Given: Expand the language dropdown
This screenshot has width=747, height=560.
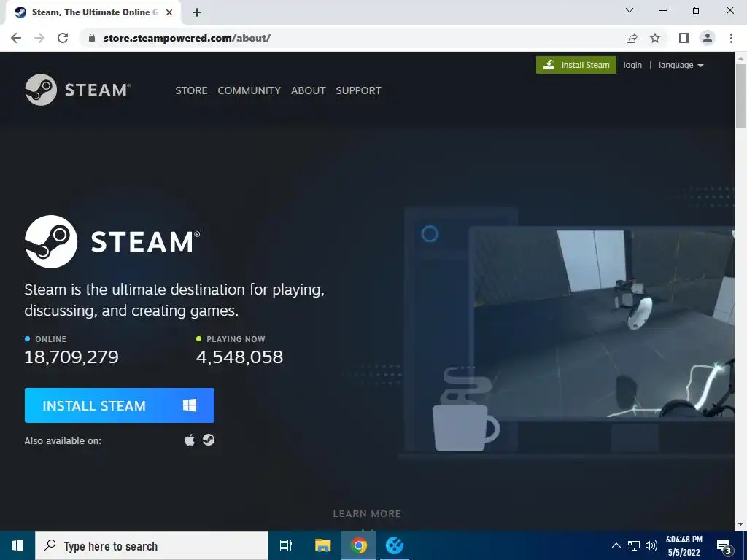Looking at the screenshot, I should point(681,65).
